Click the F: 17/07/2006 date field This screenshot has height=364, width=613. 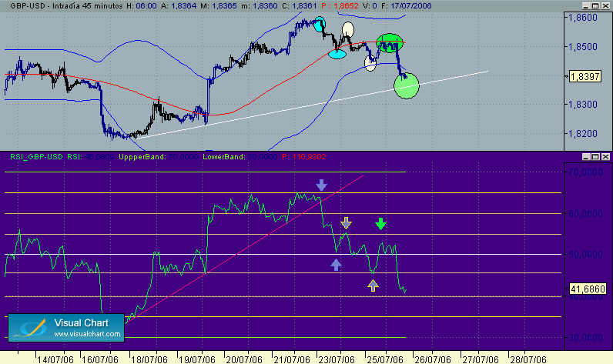coord(407,6)
